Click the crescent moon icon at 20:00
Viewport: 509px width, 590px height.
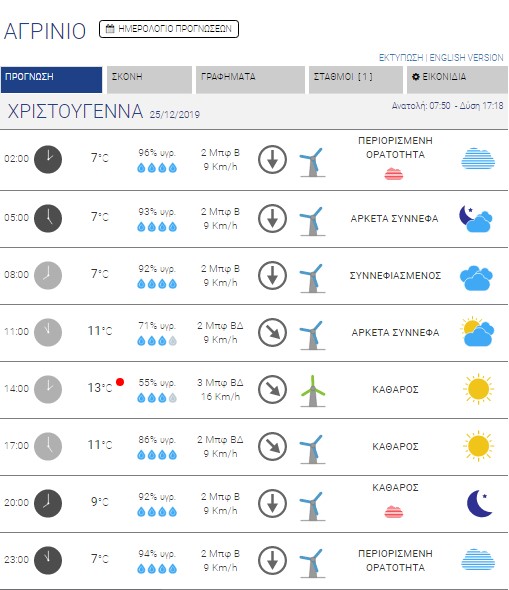point(479,503)
